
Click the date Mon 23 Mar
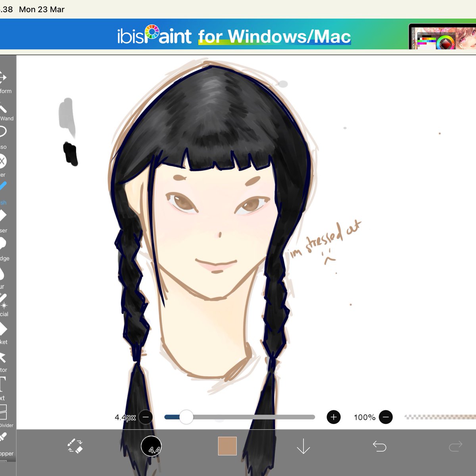coord(42,10)
